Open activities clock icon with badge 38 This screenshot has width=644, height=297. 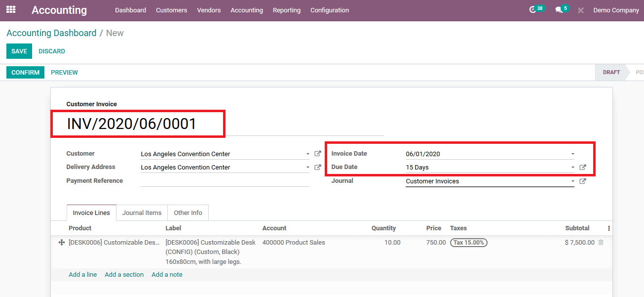533,10
